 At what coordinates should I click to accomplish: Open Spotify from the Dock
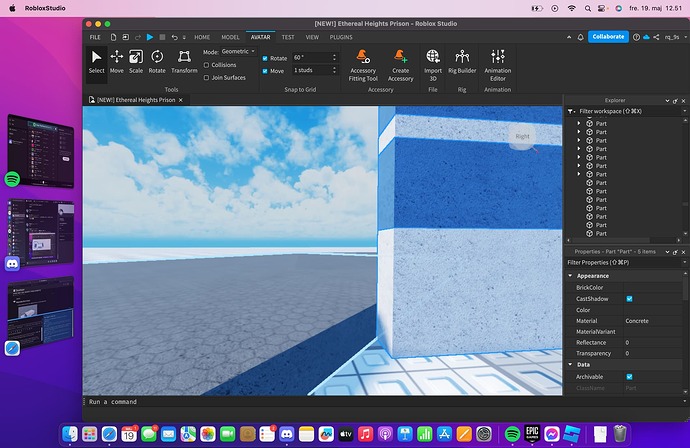[512, 434]
